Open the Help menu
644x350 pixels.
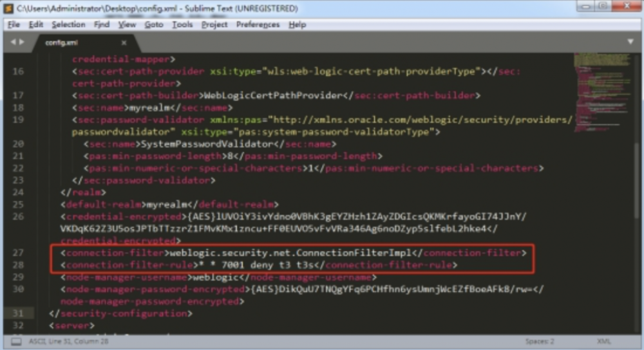click(297, 24)
